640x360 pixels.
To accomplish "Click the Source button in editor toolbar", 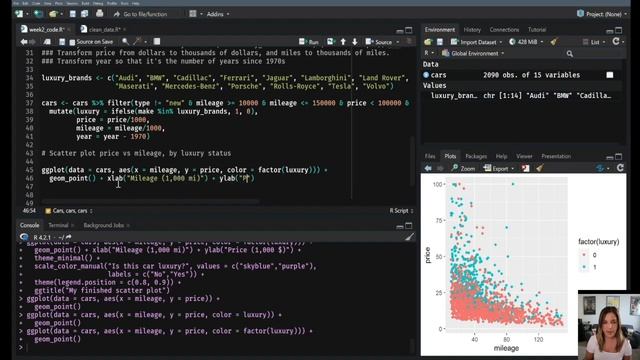I will pyautogui.click(x=378, y=42).
